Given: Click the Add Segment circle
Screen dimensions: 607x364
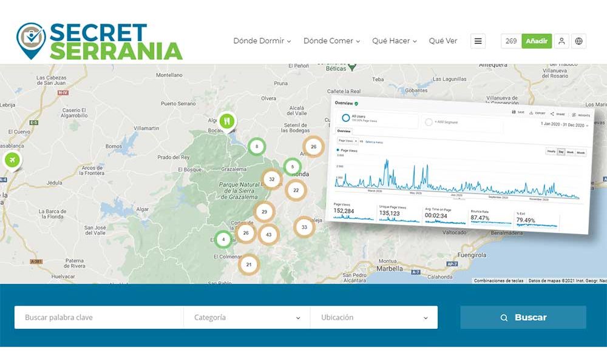Looking at the screenshot, I should pyautogui.click(x=429, y=122).
